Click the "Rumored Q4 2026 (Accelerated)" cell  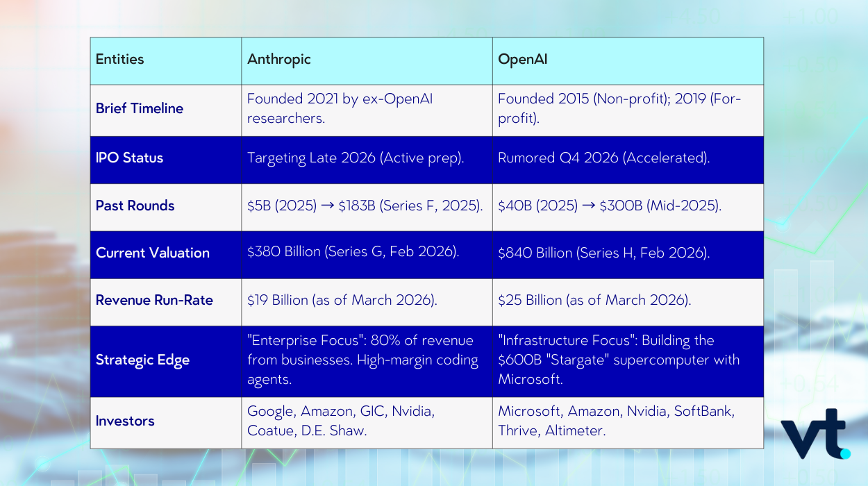click(x=603, y=158)
